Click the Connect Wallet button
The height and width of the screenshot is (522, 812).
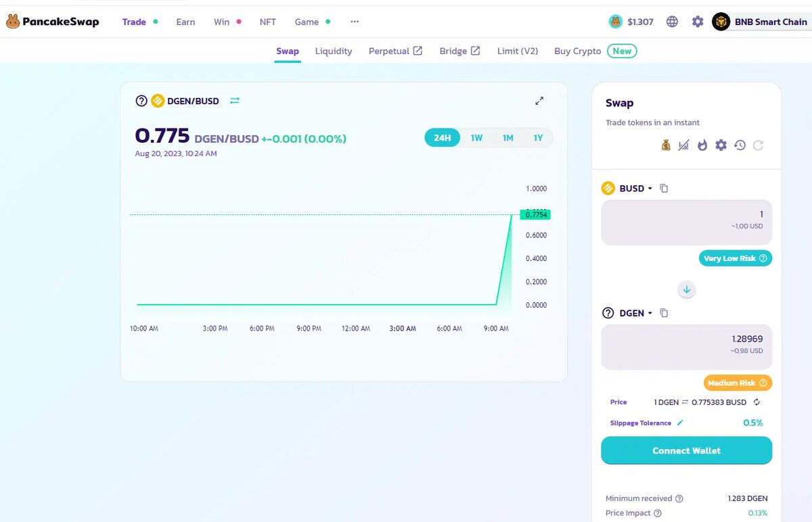pos(686,450)
